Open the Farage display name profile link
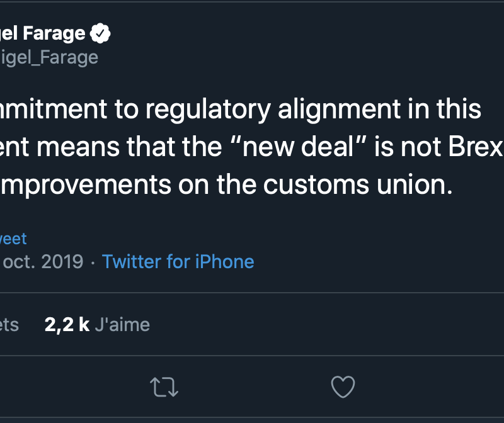The height and width of the screenshot is (423, 504). [x=43, y=33]
